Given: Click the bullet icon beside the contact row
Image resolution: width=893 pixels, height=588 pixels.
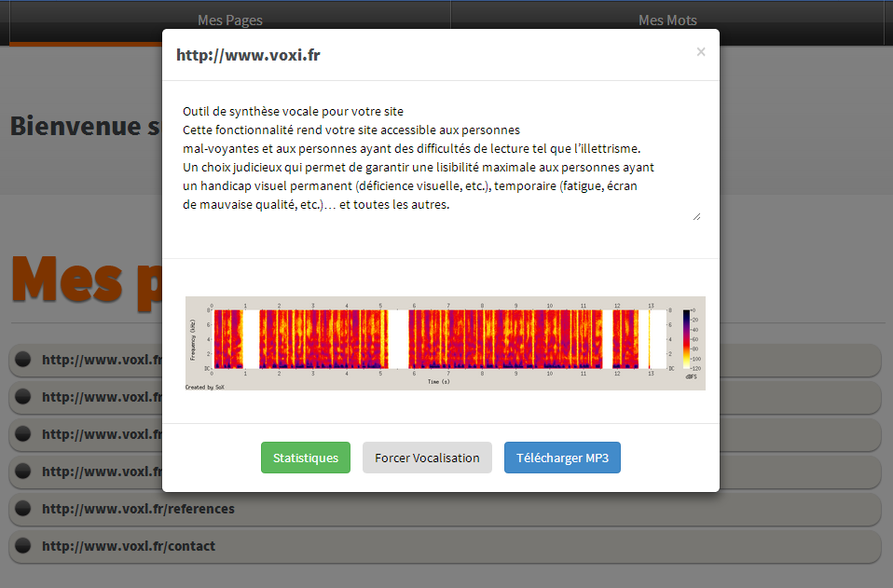Looking at the screenshot, I should pyautogui.click(x=22, y=546).
